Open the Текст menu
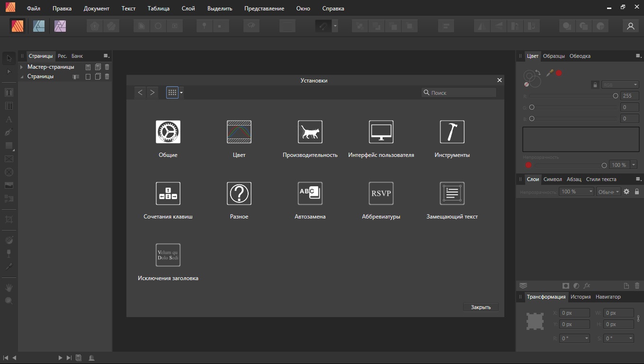Viewport: 644px width, 364px height. tap(128, 9)
